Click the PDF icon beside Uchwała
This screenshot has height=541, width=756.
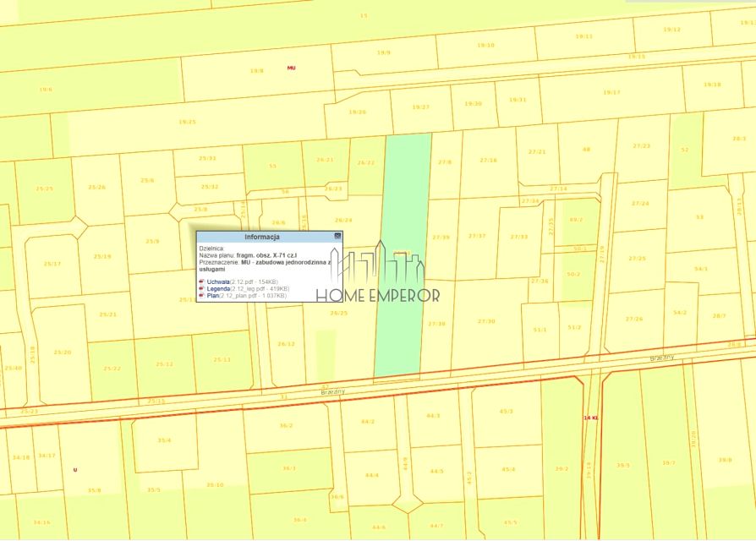(201, 281)
